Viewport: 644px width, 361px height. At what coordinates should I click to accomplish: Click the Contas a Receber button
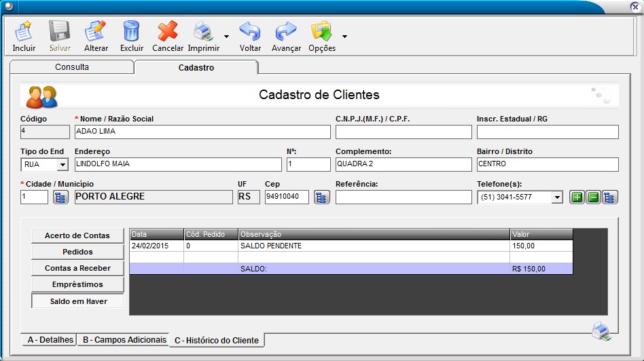pyautogui.click(x=77, y=268)
